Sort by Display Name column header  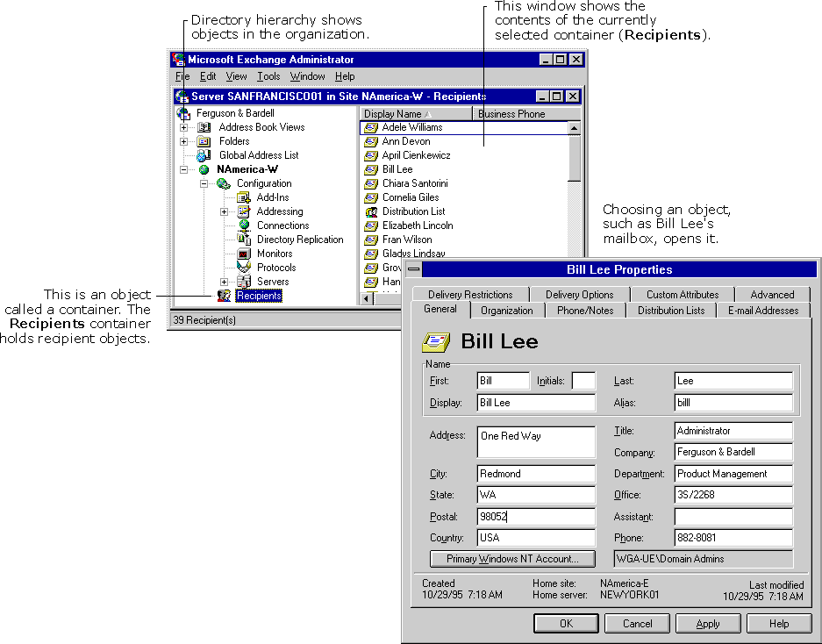(416, 114)
